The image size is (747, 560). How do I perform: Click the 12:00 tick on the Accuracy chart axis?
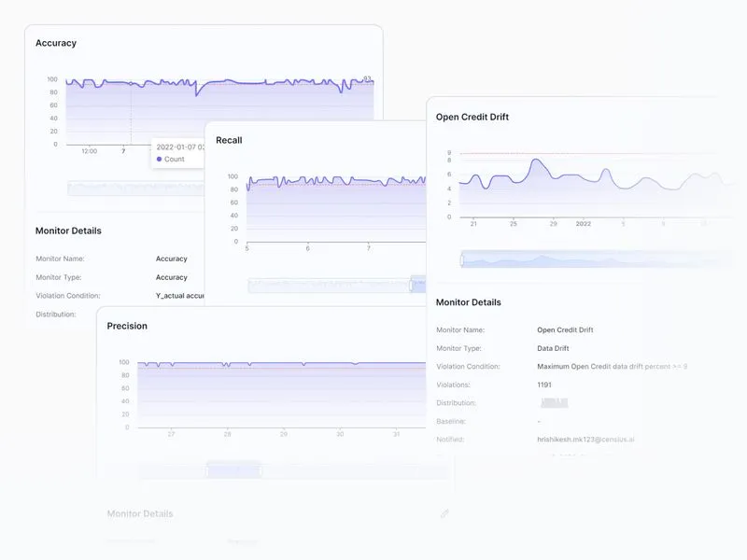point(89,151)
